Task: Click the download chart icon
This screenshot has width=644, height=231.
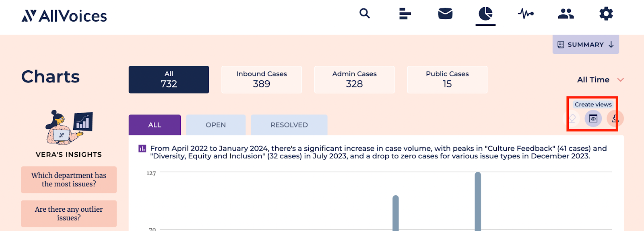Action: click(x=615, y=119)
